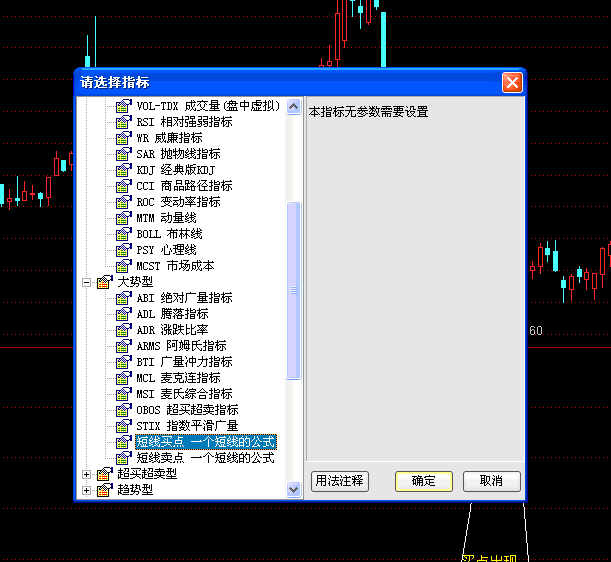
Task: Close the 请选择指标 dialog
Action: (x=512, y=83)
